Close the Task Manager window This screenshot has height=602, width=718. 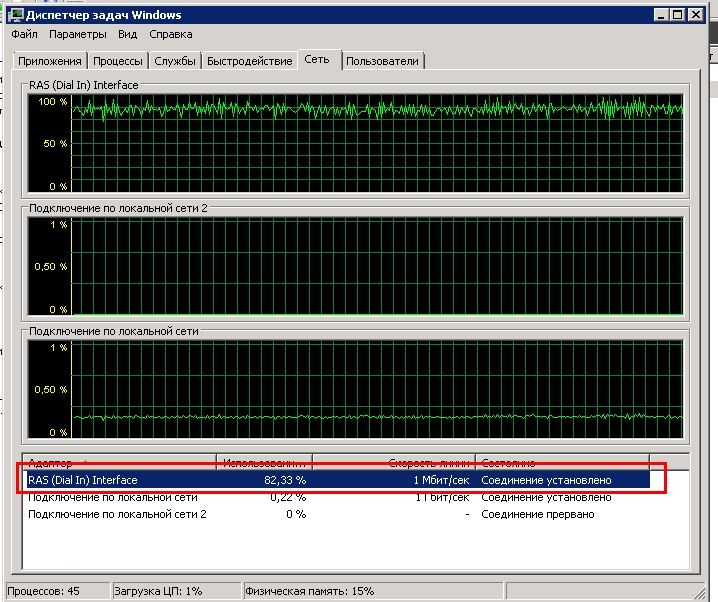[696, 15]
